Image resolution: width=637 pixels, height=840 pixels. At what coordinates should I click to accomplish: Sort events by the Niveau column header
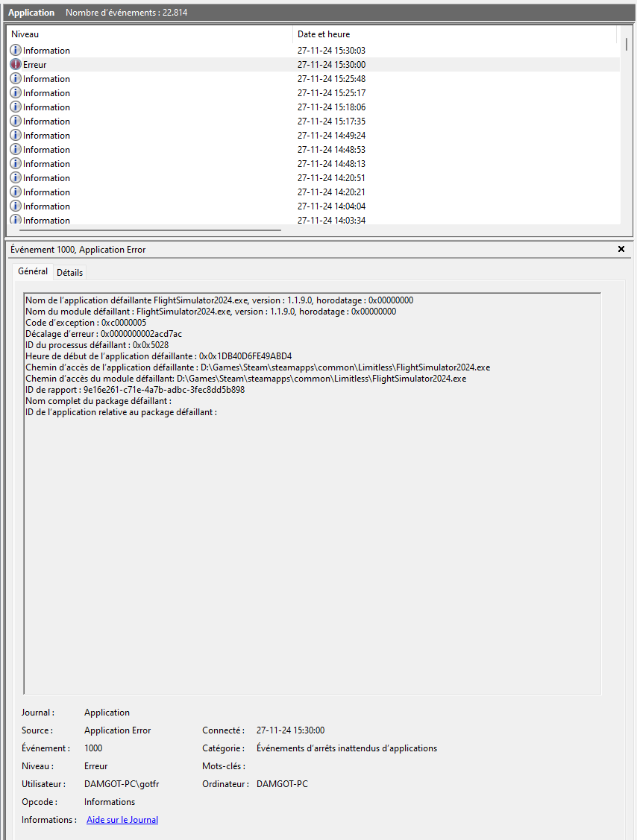tap(150, 34)
